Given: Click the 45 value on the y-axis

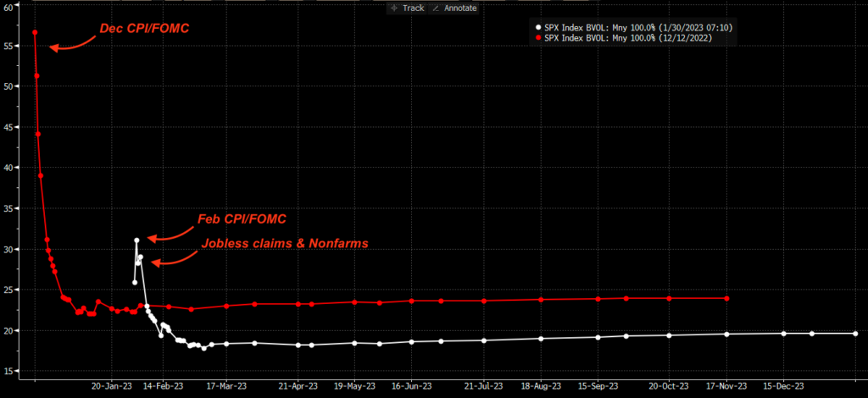Looking at the screenshot, I should coord(10,127).
